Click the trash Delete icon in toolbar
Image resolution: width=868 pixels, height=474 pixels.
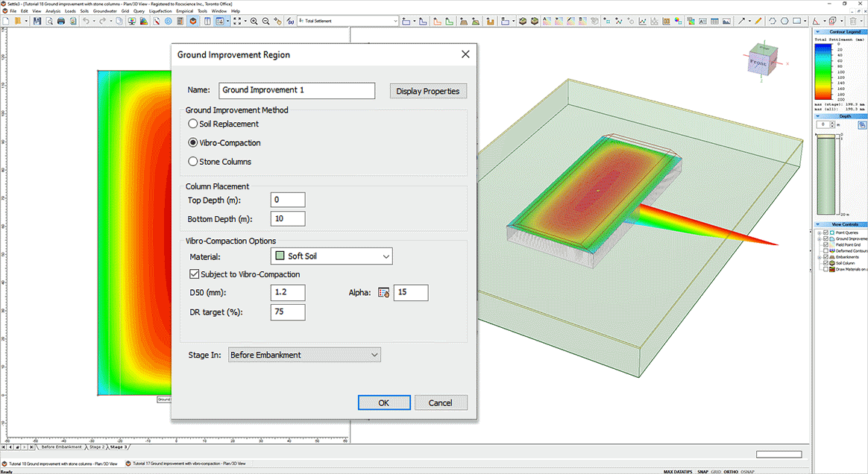point(853,21)
